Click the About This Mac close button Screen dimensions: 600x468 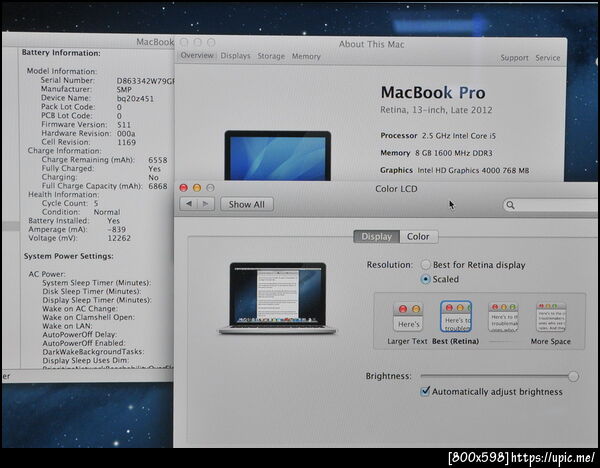click(x=184, y=42)
